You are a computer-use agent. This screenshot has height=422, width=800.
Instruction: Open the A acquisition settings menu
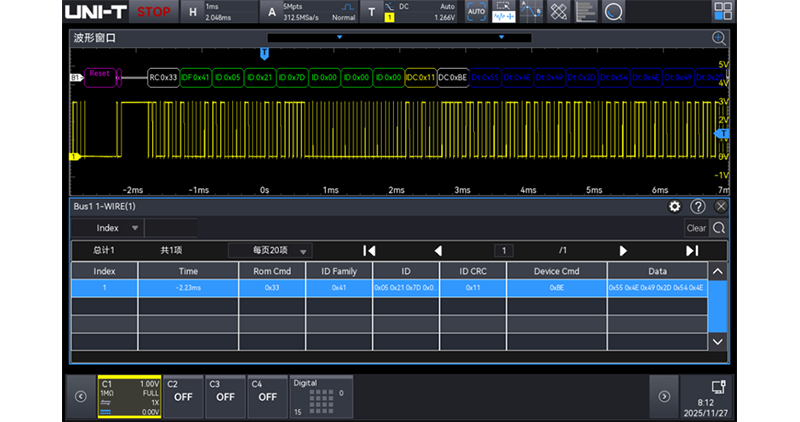pyautogui.click(x=308, y=12)
